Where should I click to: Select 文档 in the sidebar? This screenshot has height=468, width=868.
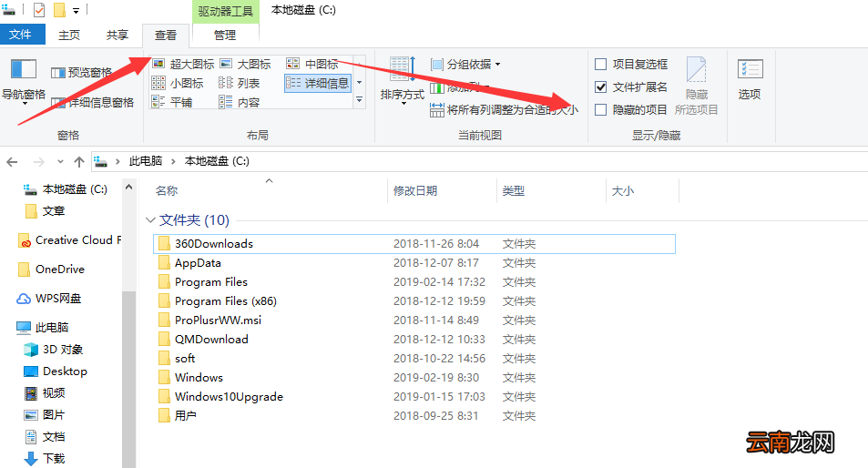tap(46, 436)
